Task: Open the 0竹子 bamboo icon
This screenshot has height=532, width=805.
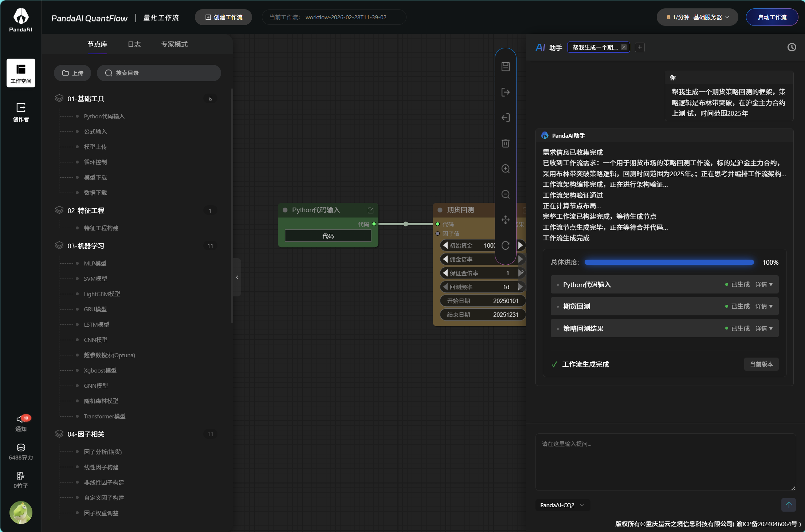Action: [21, 480]
